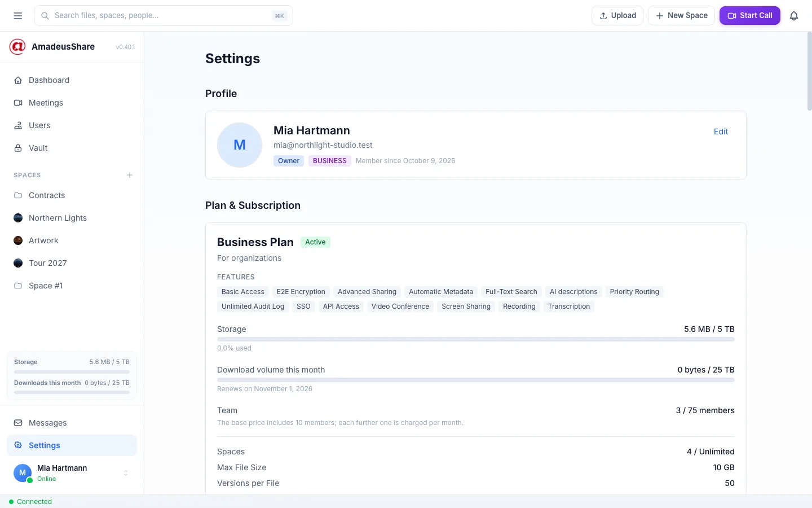Create a New Space
This screenshot has width=812, height=508.
coord(681,16)
